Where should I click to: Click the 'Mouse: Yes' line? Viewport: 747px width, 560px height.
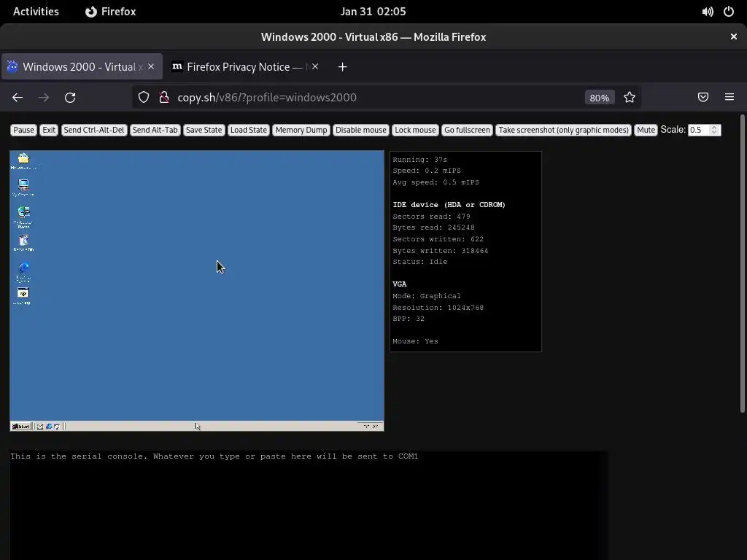415,341
